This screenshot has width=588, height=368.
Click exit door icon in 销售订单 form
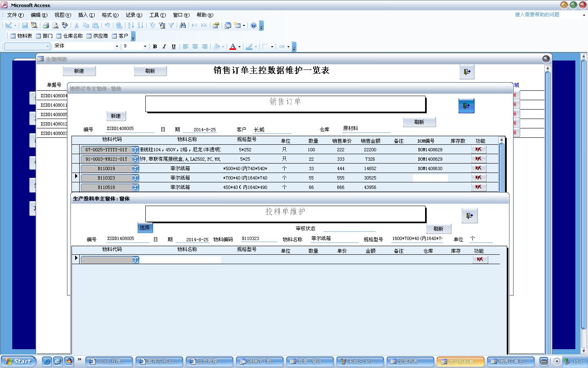(466, 106)
